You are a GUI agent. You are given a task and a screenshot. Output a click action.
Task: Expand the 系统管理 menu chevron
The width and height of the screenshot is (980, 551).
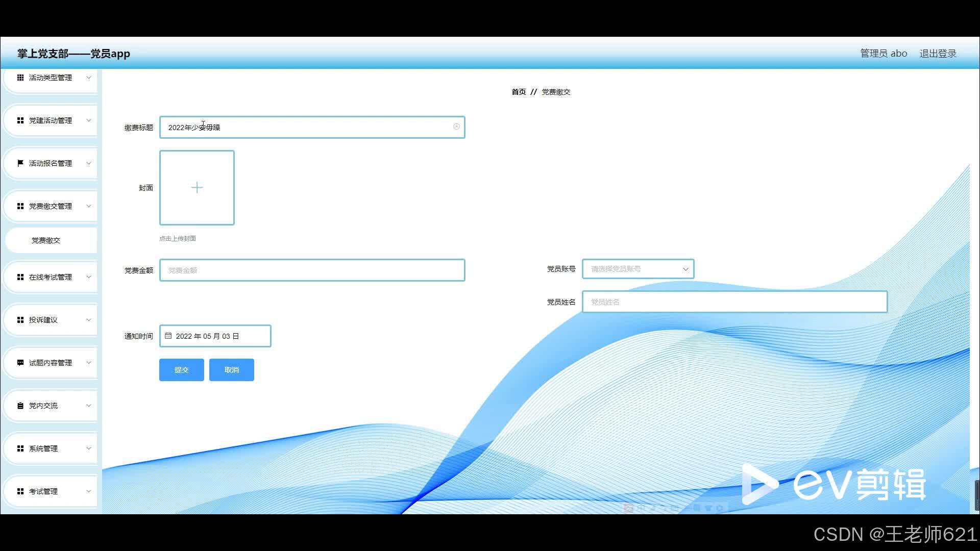(88, 448)
